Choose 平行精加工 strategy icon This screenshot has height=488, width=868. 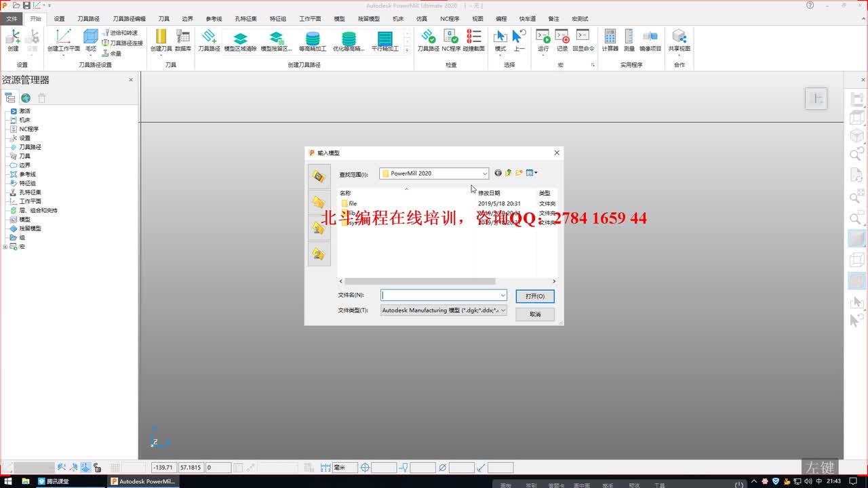385,41
